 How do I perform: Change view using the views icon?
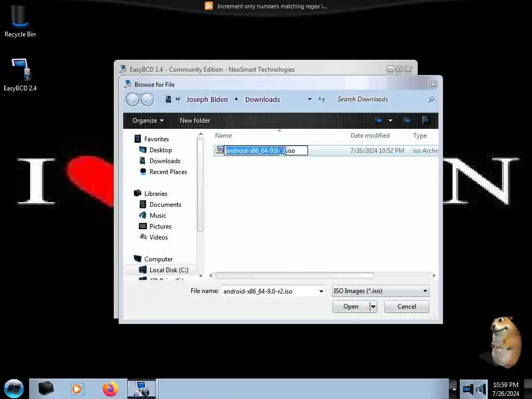(379, 121)
